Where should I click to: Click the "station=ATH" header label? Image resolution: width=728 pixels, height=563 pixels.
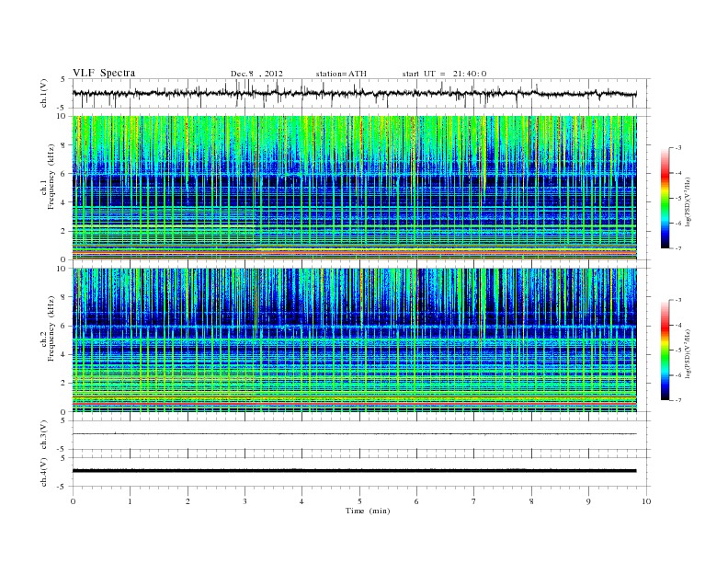pos(341,74)
